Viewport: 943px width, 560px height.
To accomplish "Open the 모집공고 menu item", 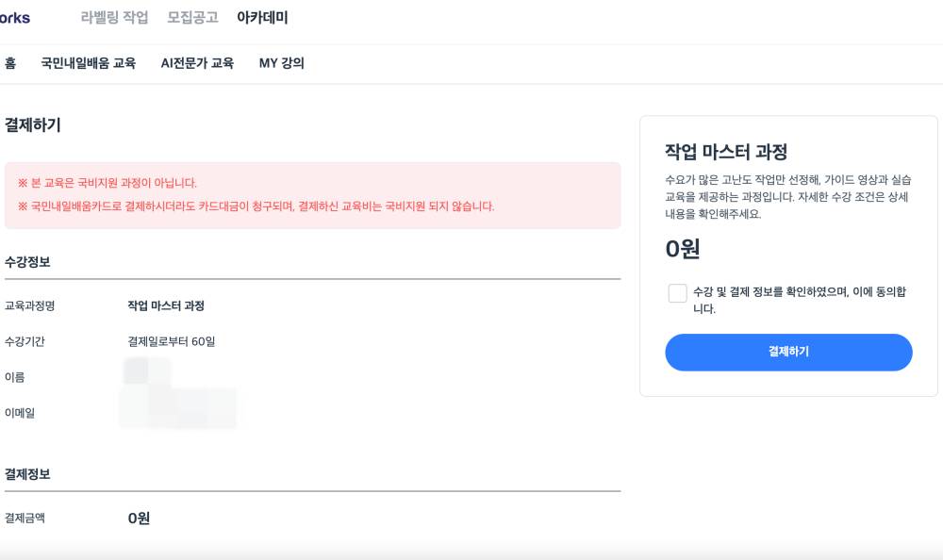I will [190, 17].
